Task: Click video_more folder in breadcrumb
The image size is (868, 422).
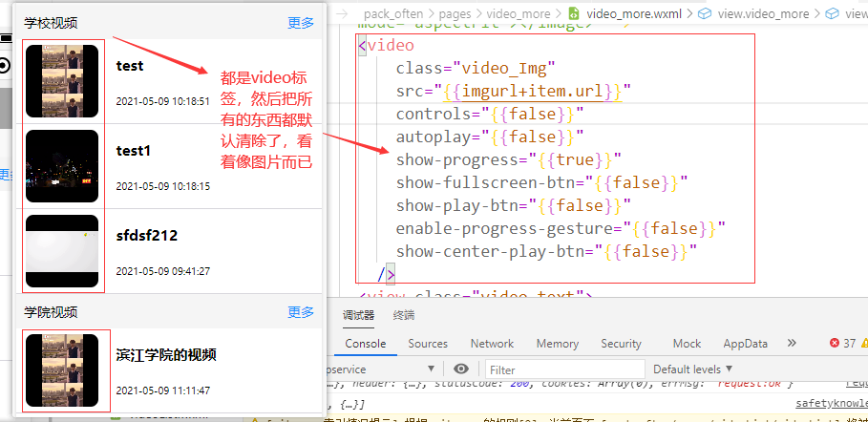Action: click(x=519, y=14)
